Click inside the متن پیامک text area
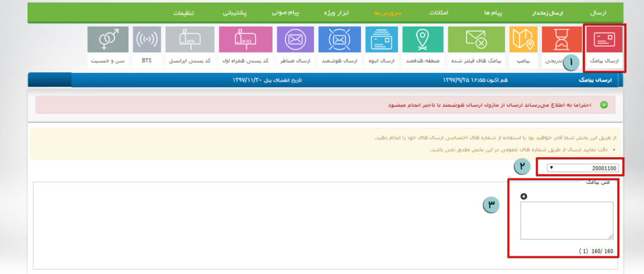644x274 pixels. point(567,220)
